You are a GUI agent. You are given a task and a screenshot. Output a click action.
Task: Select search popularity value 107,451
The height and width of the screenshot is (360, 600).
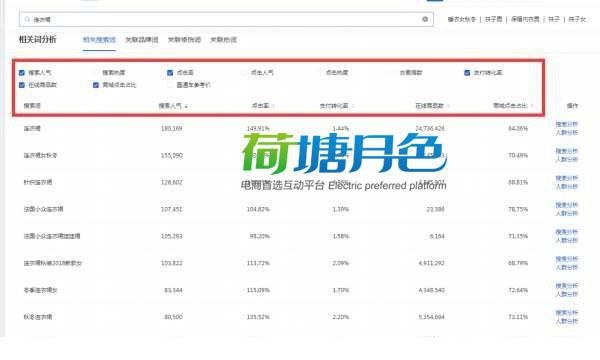[x=171, y=209]
